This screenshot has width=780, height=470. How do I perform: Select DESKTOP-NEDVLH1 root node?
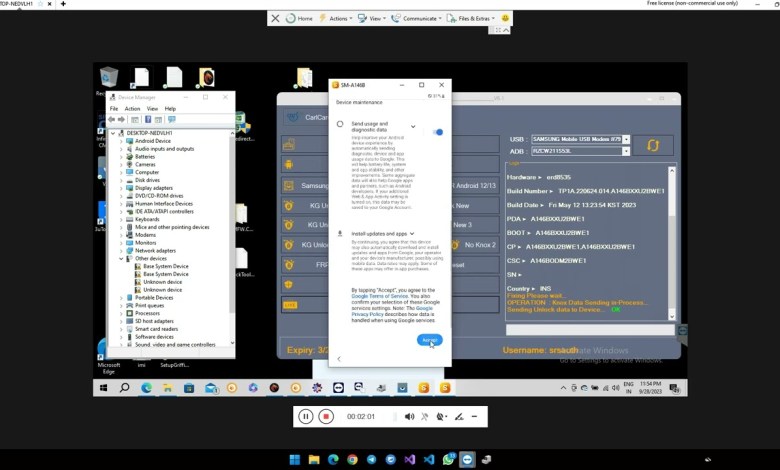click(149, 133)
